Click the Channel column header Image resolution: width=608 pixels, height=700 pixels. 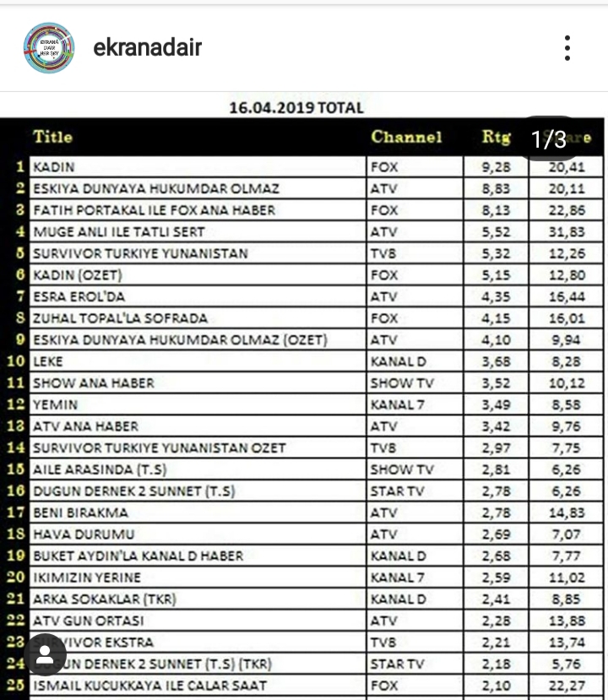point(406,137)
